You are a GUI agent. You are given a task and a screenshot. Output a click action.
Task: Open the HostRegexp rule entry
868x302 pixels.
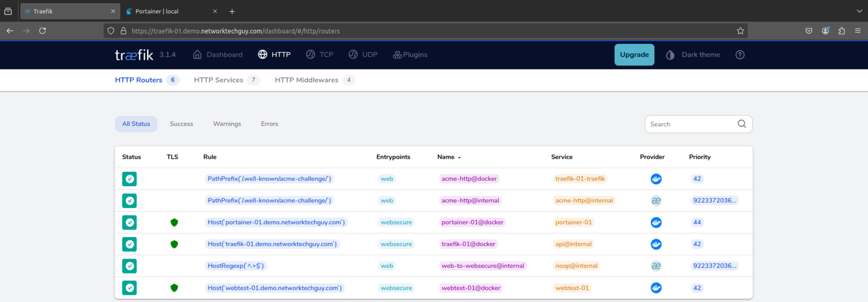click(236, 266)
